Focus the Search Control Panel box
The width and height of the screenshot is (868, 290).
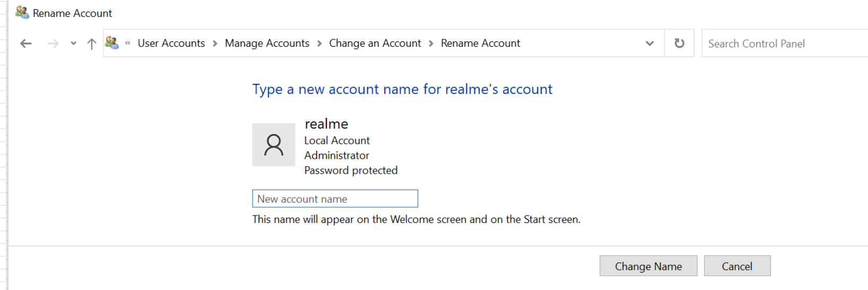785,44
